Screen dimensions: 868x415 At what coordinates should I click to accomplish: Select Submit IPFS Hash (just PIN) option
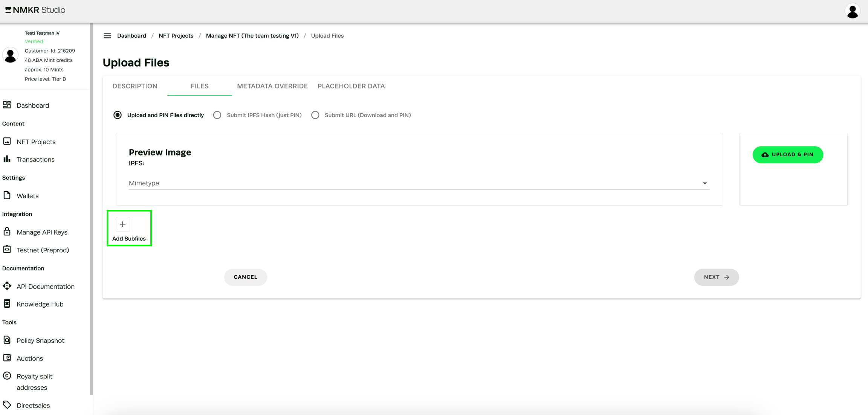click(217, 115)
